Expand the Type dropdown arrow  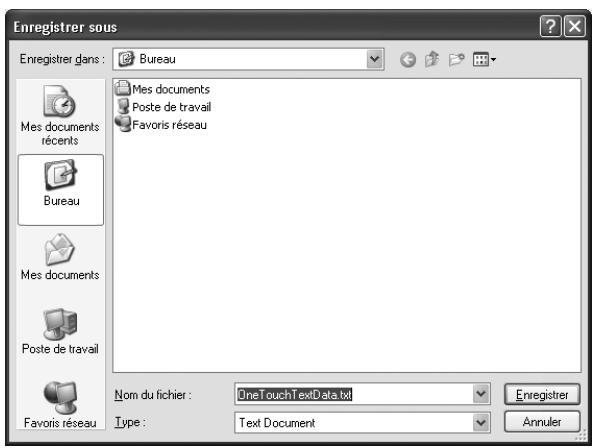481,422
